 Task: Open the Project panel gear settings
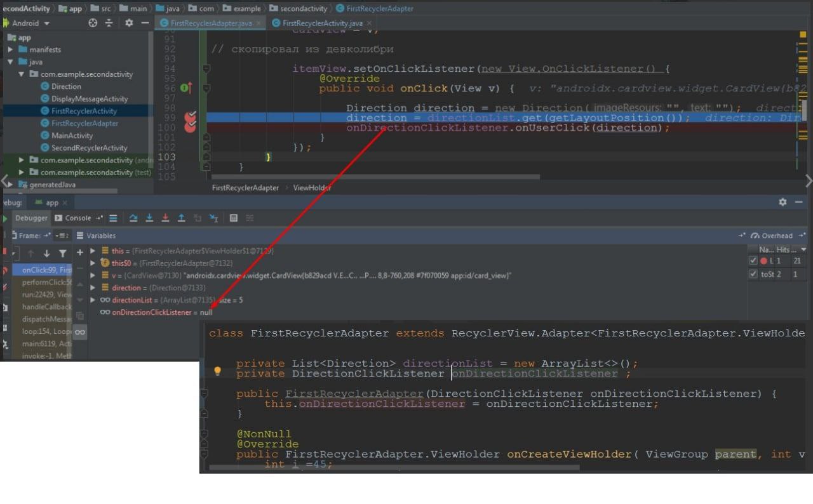tap(129, 23)
